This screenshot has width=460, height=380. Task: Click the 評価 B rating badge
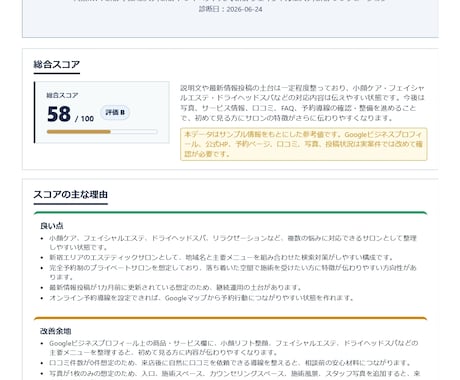pyautogui.click(x=115, y=112)
